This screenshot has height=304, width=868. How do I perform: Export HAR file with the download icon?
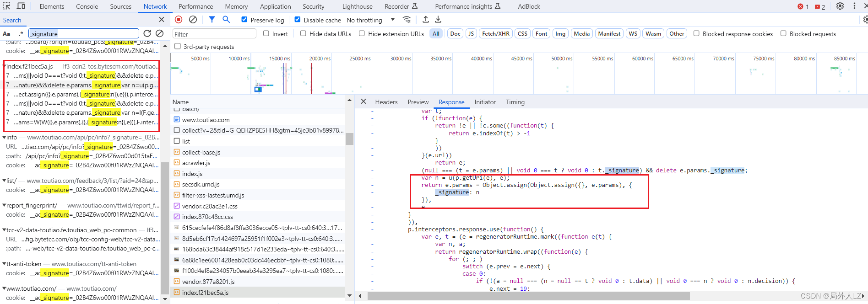(438, 20)
